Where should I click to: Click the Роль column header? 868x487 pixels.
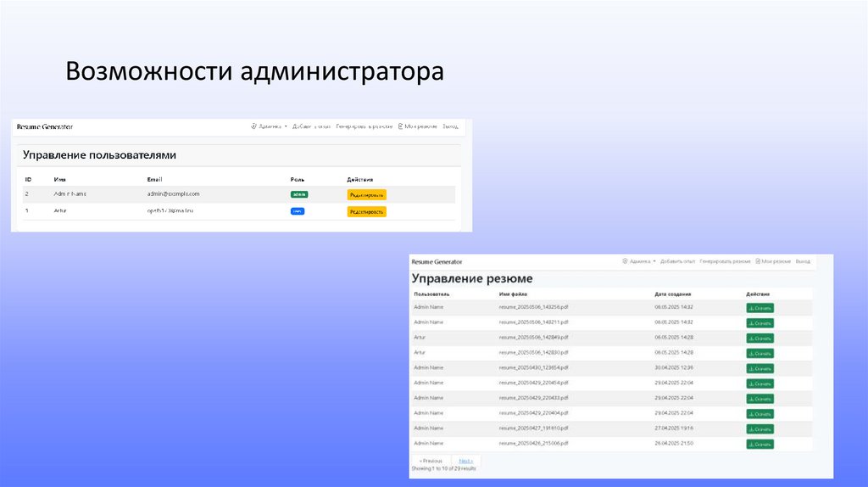tap(298, 180)
